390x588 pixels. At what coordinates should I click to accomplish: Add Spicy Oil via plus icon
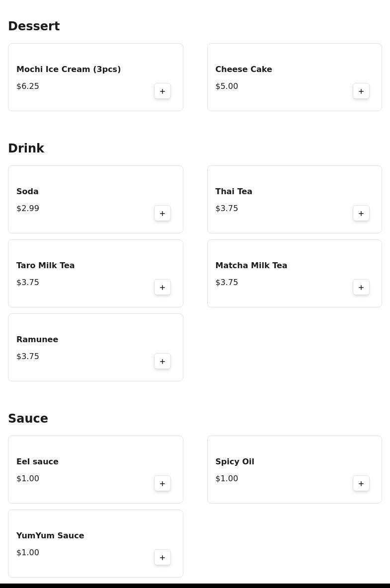click(x=361, y=483)
